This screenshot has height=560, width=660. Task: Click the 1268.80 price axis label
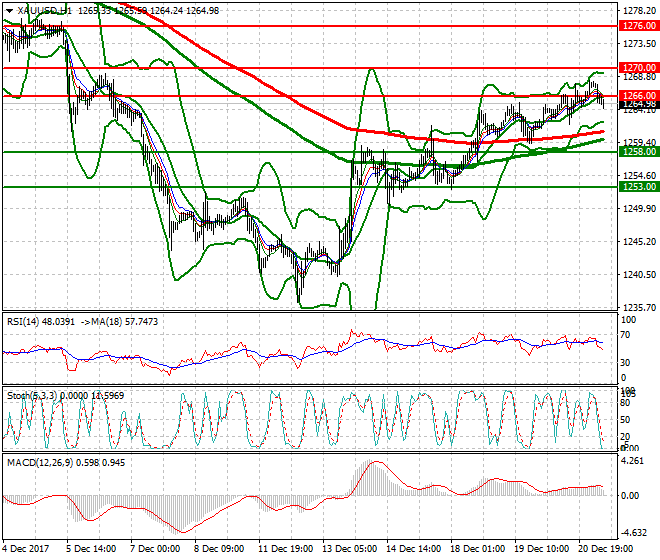tap(639, 77)
